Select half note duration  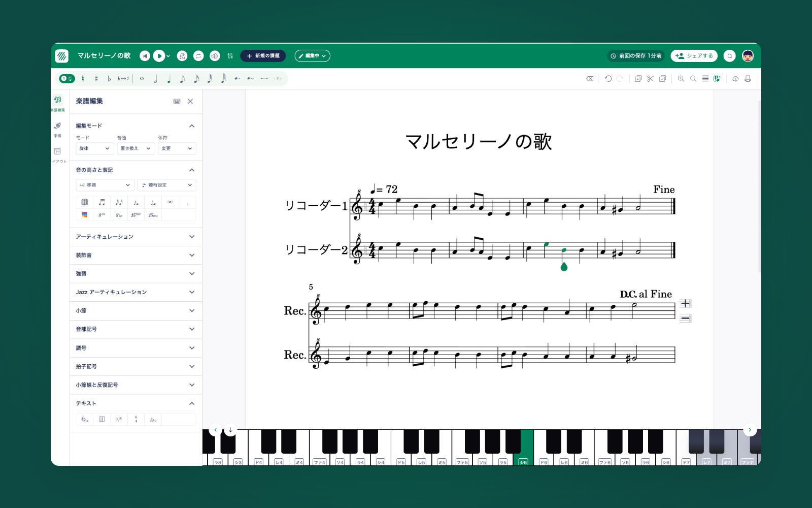[156, 79]
